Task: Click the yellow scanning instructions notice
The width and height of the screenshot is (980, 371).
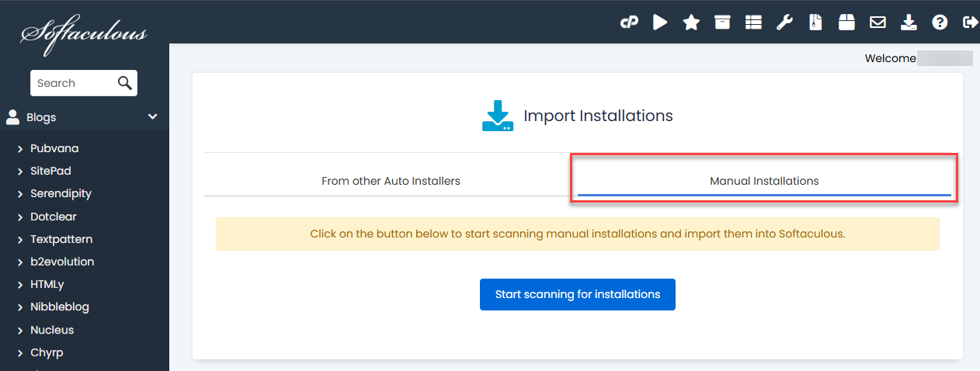Action: click(578, 233)
